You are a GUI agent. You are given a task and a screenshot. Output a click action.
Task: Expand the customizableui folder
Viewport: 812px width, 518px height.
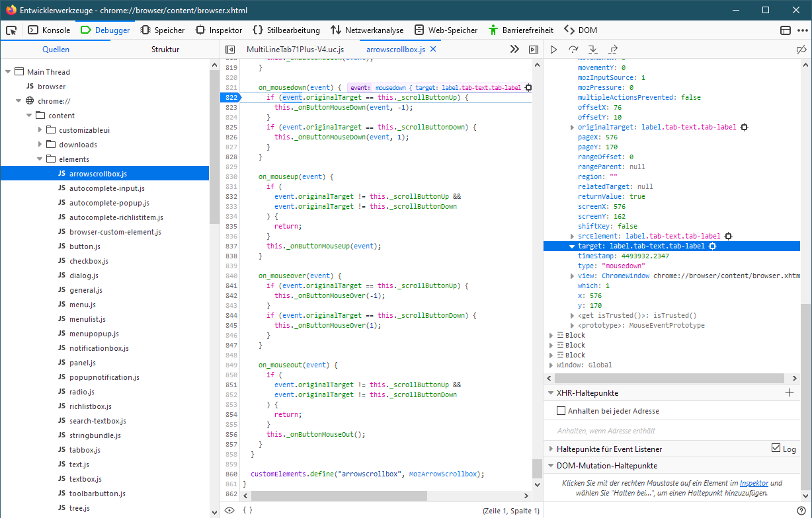tap(40, 130)
